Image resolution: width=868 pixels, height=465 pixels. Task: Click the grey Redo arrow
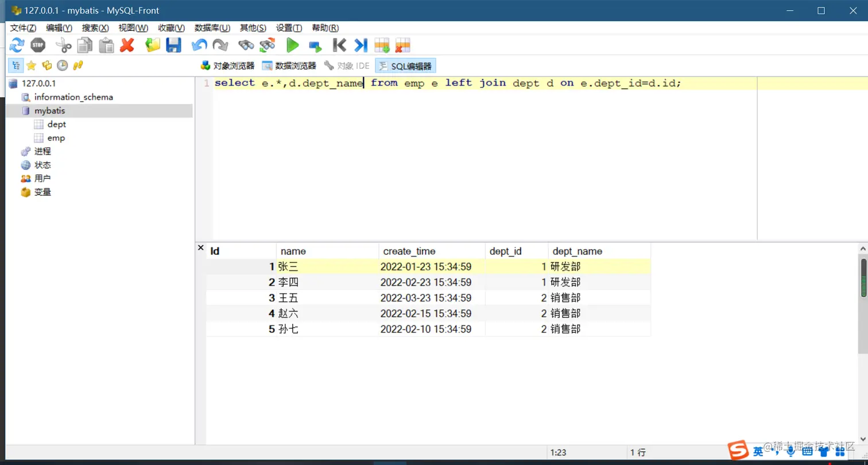220,45
